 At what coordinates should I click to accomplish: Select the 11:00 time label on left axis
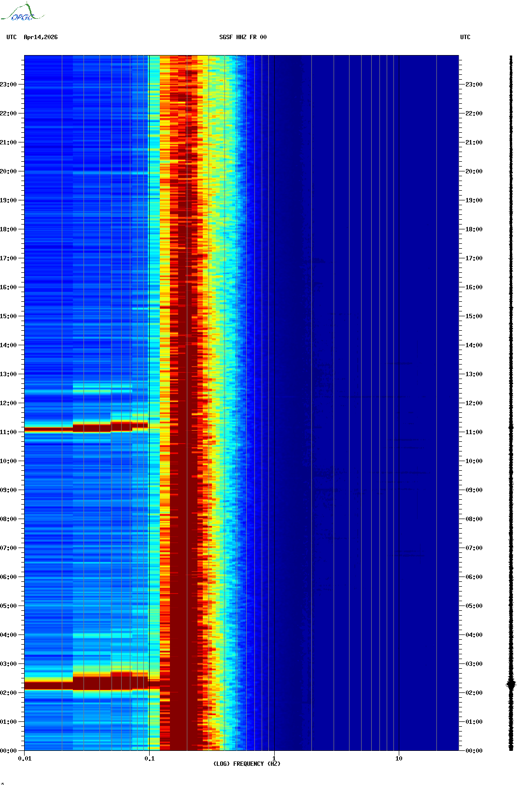8,432
